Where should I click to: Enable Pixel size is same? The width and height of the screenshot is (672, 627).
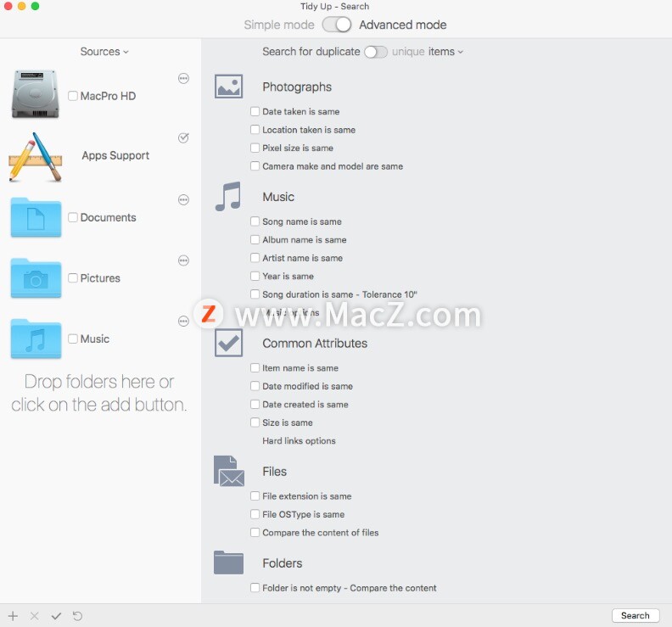pos(255,148)
